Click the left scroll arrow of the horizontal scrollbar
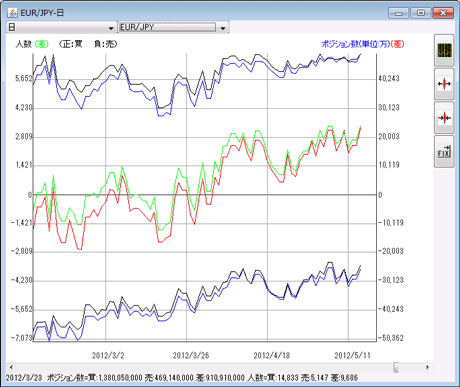The height and width of the screenshot is (387, 460). pos(11,367)
